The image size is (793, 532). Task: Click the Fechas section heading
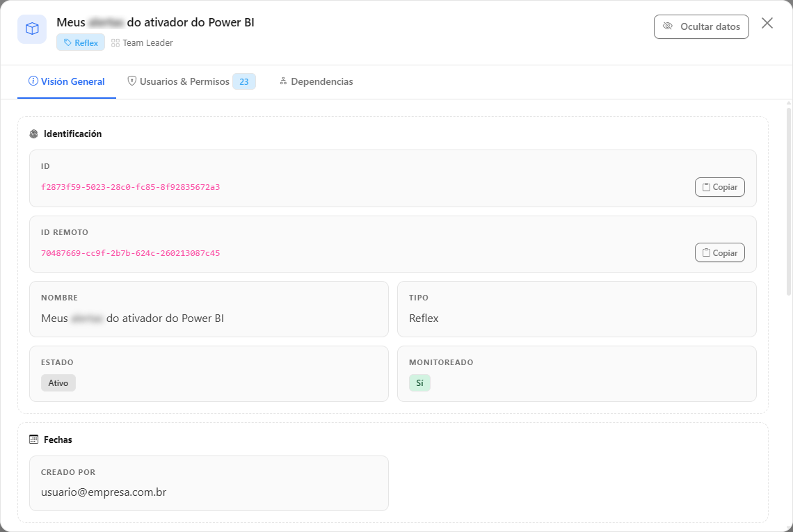click(58, 440)
